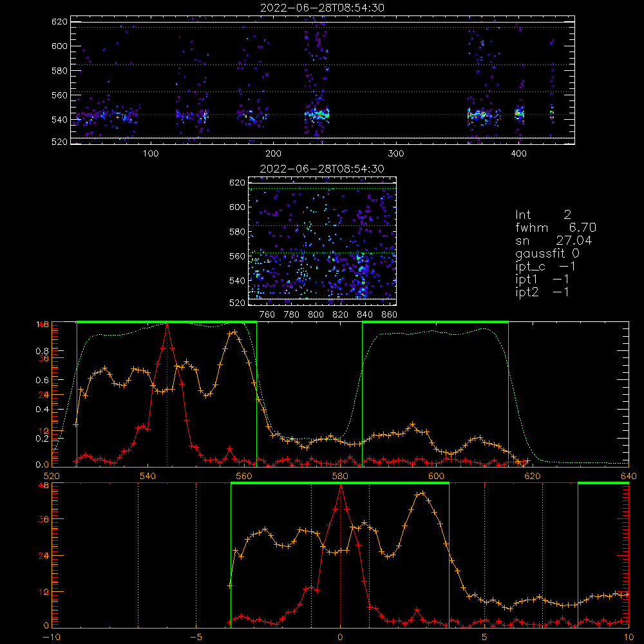This screenshot has width=644, height=644.
Task: Click white y-axis label 0.4 on profile plot
Action: (x=42, y=410)
